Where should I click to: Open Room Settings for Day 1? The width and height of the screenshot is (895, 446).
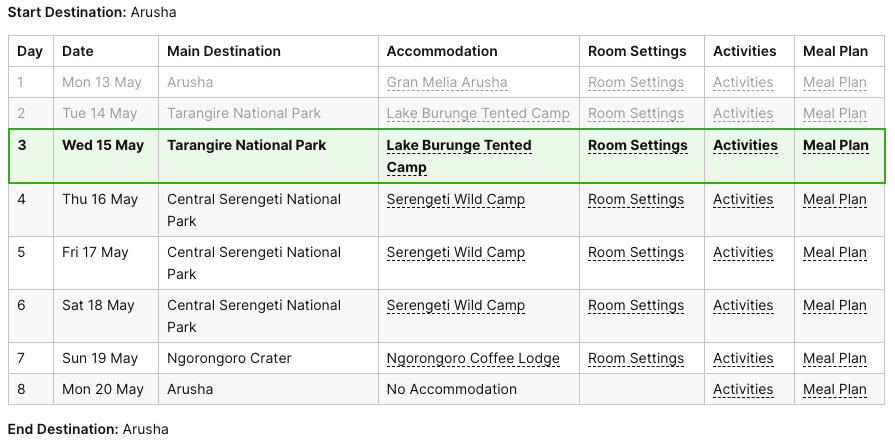pyautogui.click(x=636, y=83)
